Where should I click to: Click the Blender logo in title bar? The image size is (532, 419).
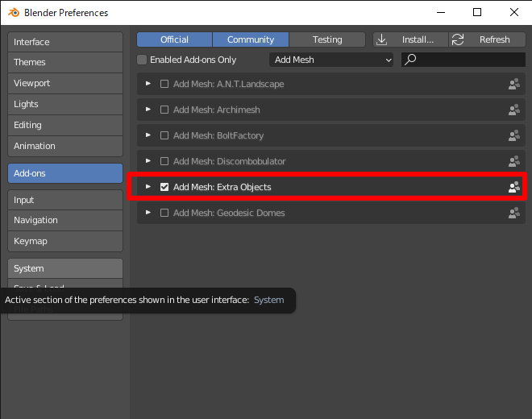(14, 13)
